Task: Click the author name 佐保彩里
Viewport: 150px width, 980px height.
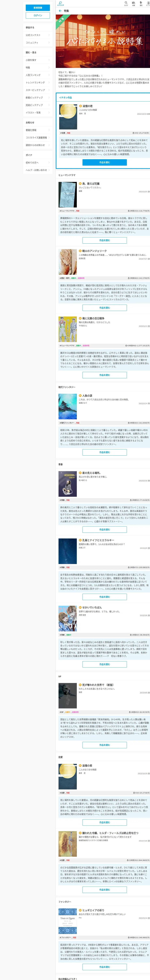Action: 82,258
